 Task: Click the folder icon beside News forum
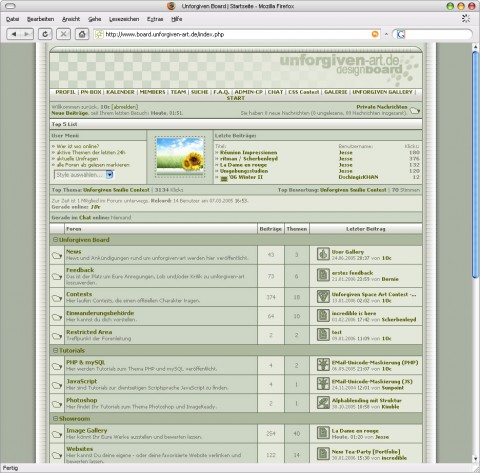[x=57, y=256]
